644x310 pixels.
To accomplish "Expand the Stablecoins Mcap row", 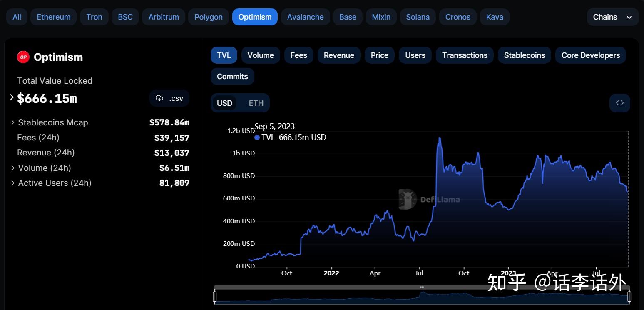I will point(13,122).
